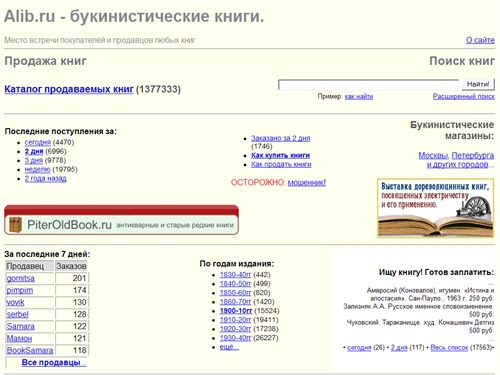Click order count '174' cell
This screenshot has height=375, width=500.
(71, 290)
